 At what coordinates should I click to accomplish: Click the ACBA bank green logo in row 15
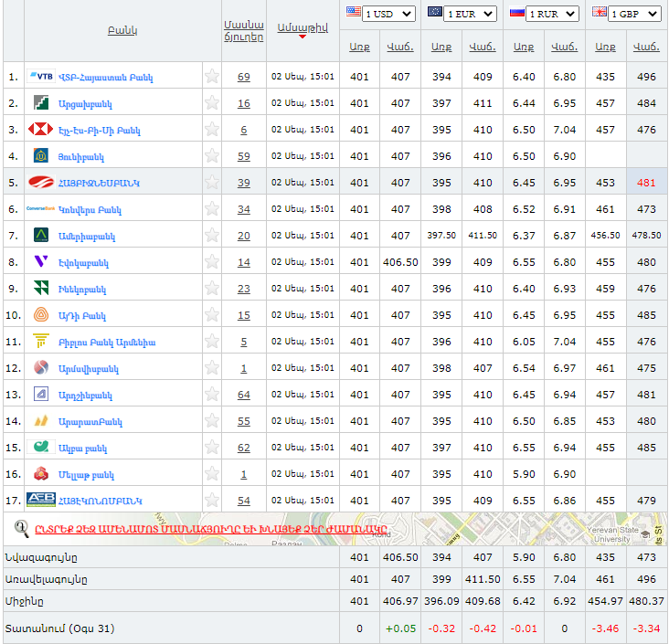[x=41, y=447]
